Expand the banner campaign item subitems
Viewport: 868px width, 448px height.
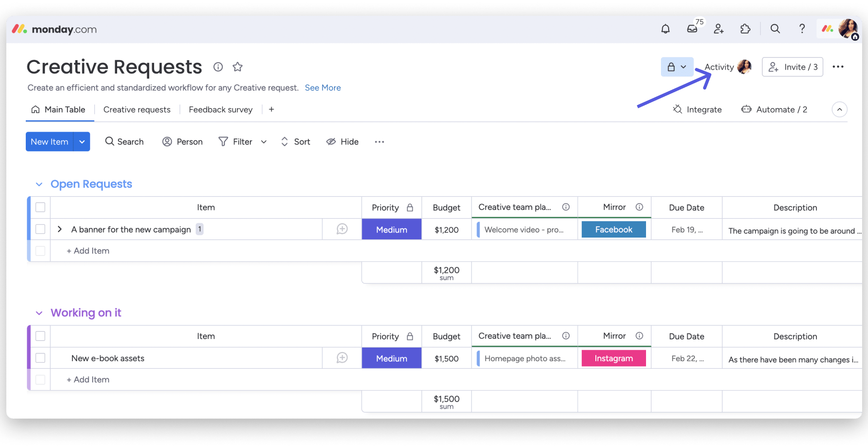point(59,229)
